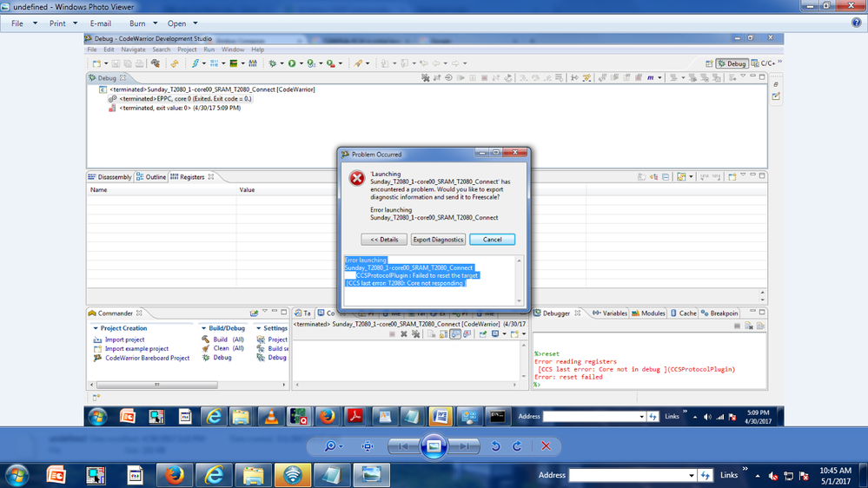Click the Debug bug icon in CodeWarrior toolbar
Image resolution: width=868 pixels, height=488 pixels.
coord(272,63)
